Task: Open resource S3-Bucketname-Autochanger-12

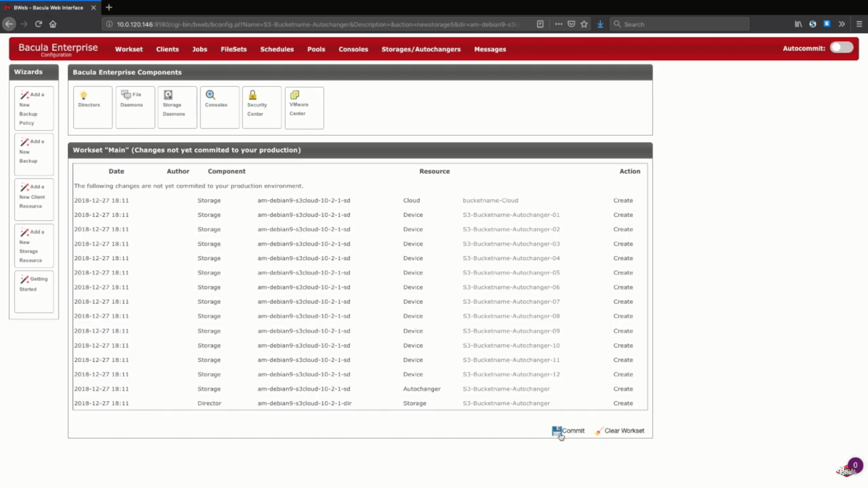Action: point(511,374)
